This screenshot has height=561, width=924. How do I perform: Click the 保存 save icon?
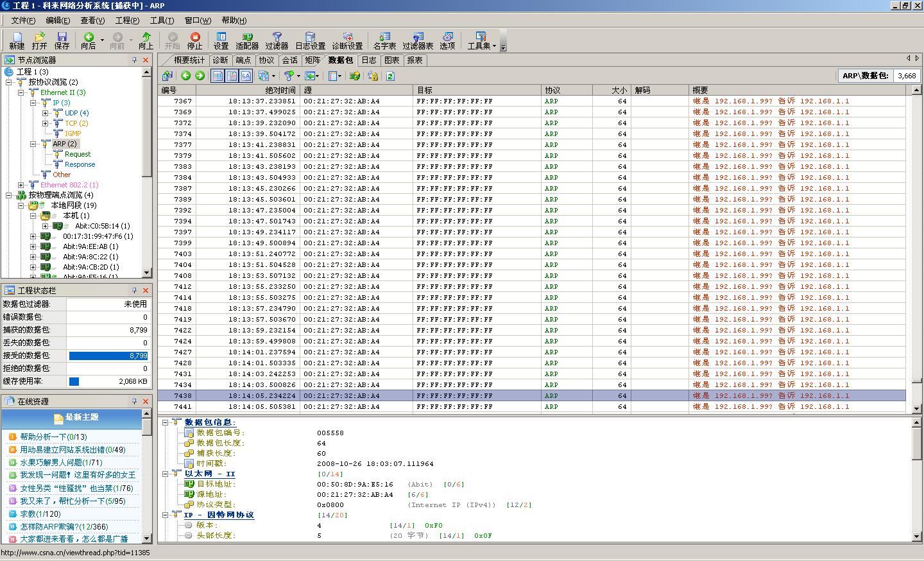(x=62, y=40)
